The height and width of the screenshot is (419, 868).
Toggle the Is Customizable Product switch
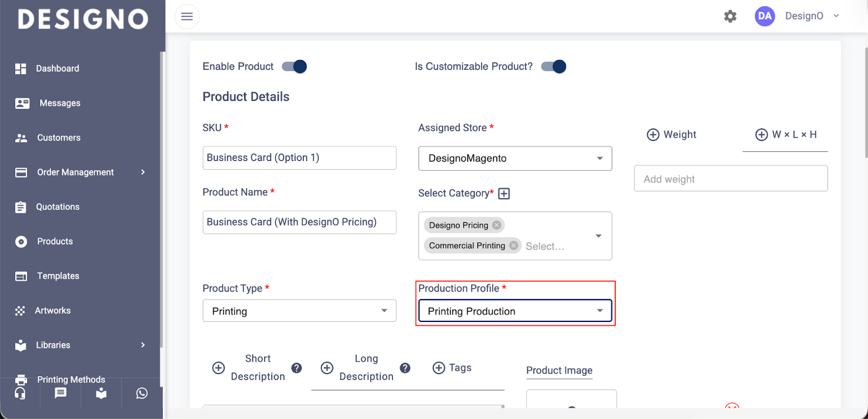[554, 67]
